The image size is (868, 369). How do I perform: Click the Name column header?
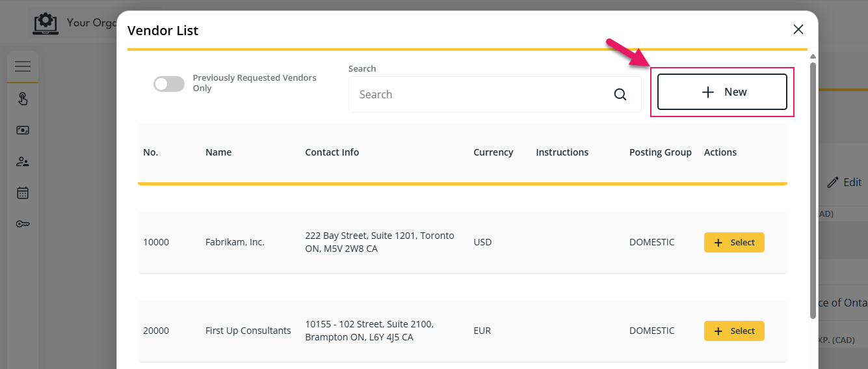pyautogui.click(x=218, y=152)
